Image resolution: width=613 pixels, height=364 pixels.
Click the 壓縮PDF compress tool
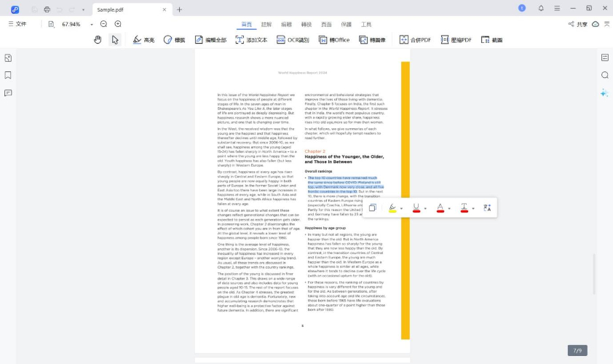(x=457, y=39)
